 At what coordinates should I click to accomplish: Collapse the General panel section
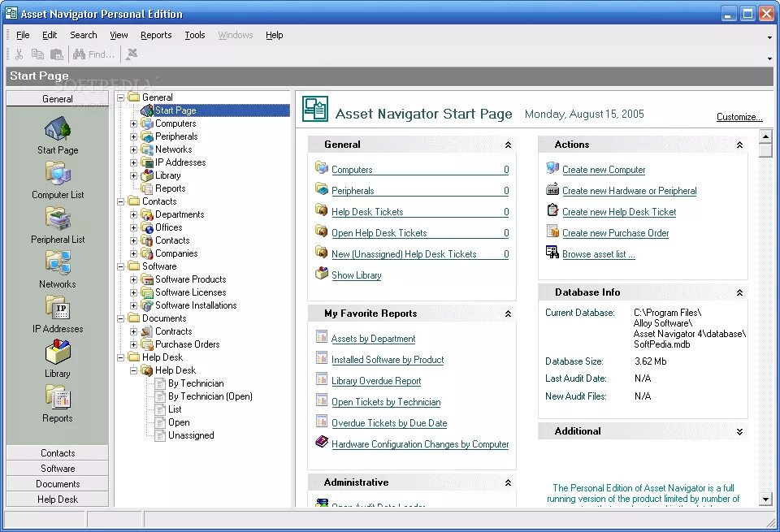pyautogui.click(x=508, y=145)
